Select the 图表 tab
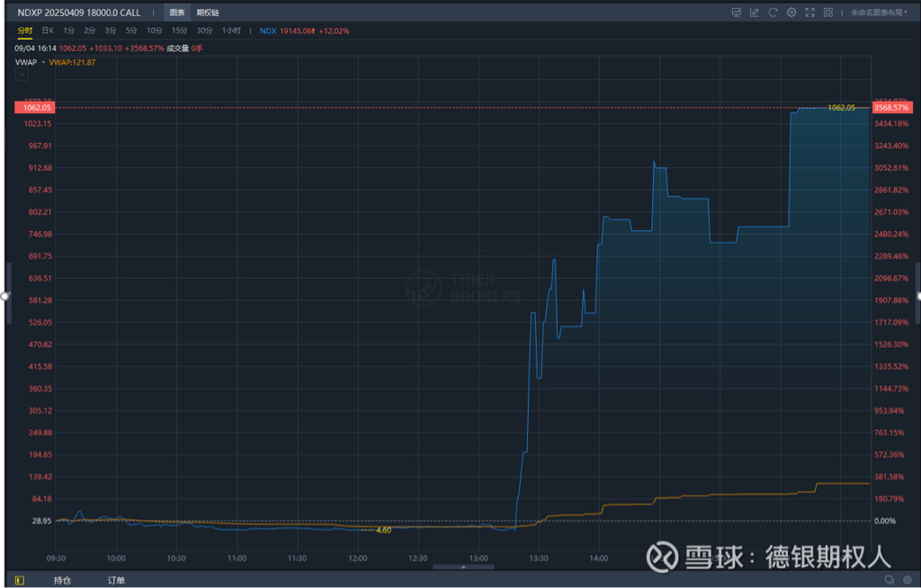Image resolution: width=921 pixels, height=588 pixels. pyautogui.click(x=177, y=13)
